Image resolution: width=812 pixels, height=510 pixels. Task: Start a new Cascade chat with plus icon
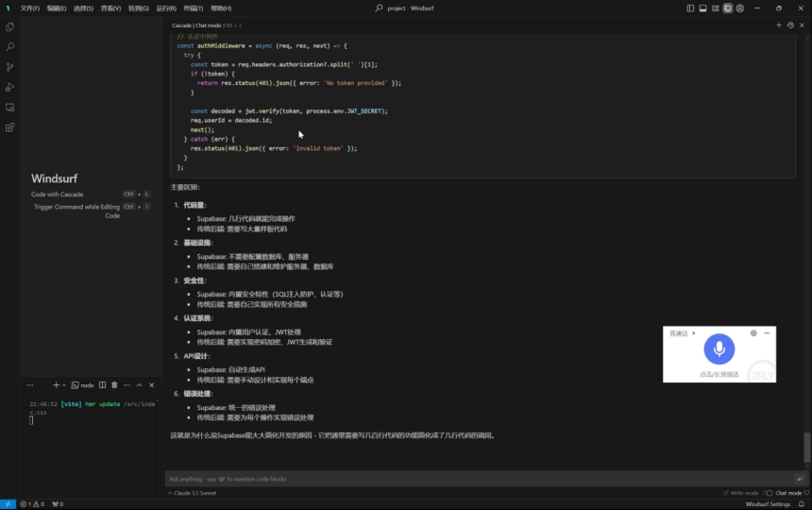point(778,25)
